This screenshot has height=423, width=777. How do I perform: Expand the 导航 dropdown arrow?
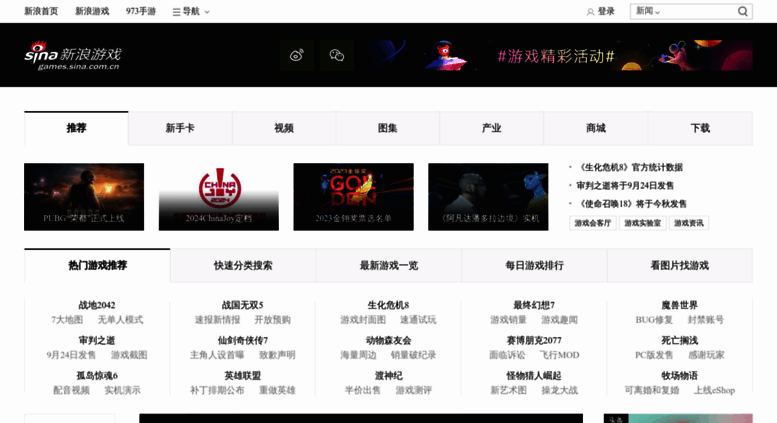coord(207,12)
